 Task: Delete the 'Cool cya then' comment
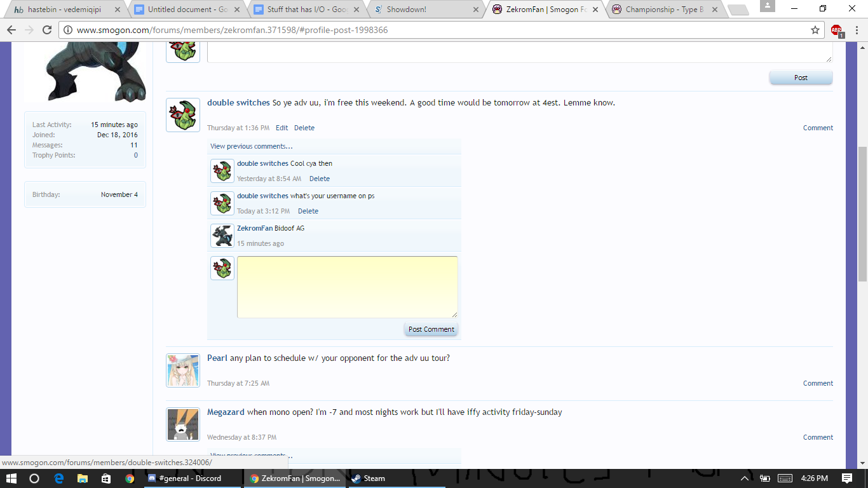(320, 179)
